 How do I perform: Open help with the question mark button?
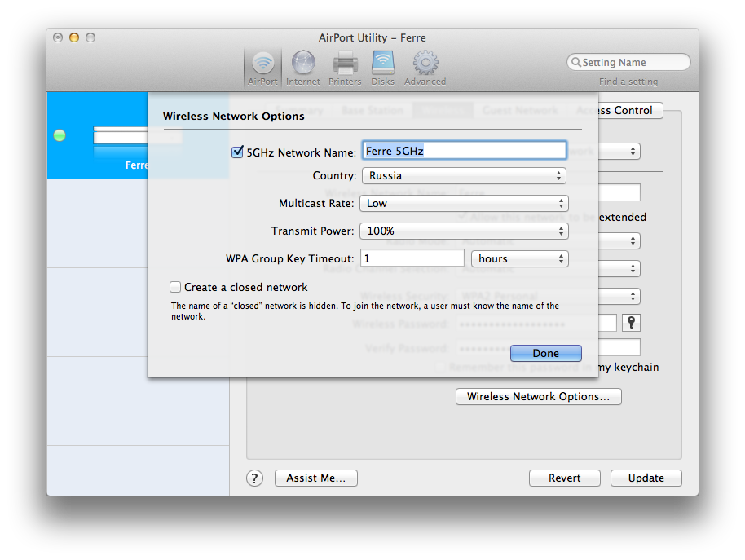click(254, 478)
